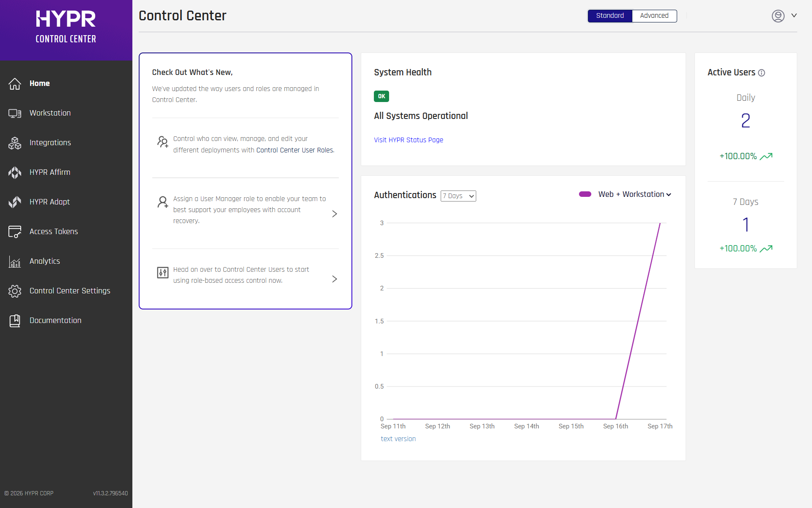Select the HYPR Adapt icon
The width and height of the screenshot is (812, 508).
click(x=15, y=202)
